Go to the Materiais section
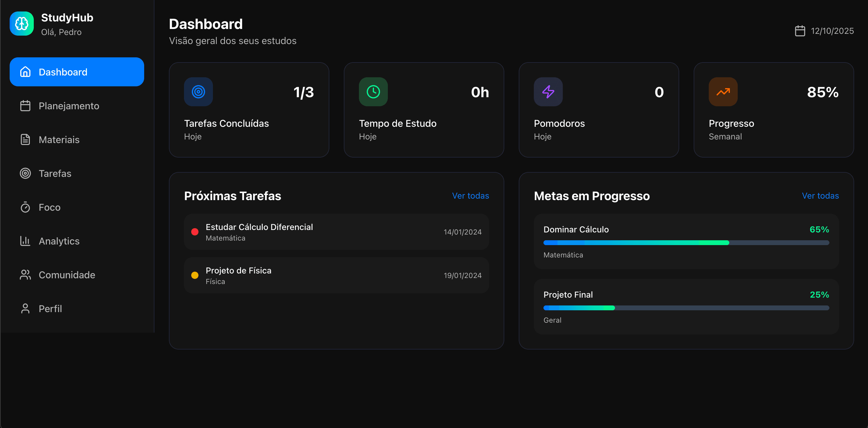The height and width of the screenshot is (428, 868). 59,140
